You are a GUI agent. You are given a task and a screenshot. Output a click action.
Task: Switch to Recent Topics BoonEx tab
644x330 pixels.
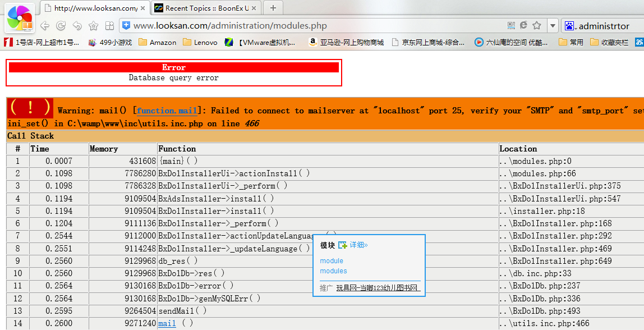[205, 8]
